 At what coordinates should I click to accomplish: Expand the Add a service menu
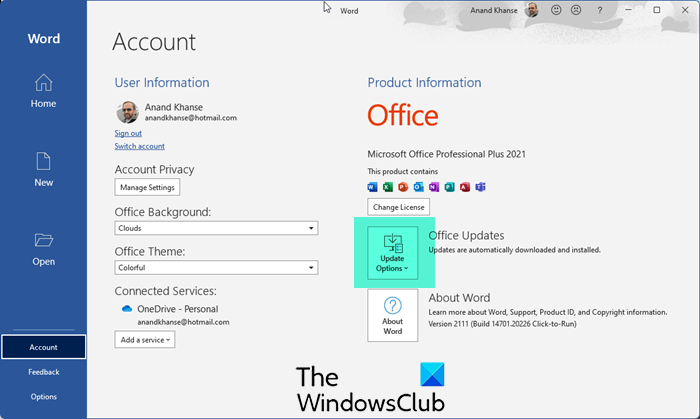[145, 340]
